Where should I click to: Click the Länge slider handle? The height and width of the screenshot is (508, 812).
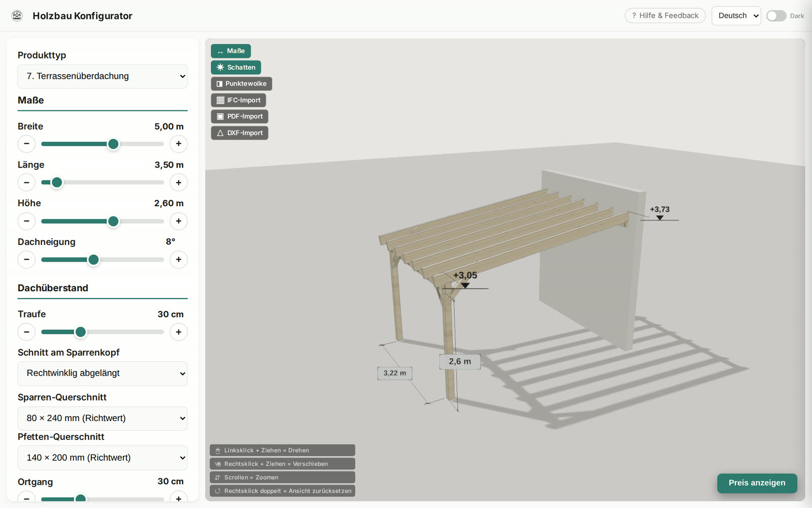(57, 182)
